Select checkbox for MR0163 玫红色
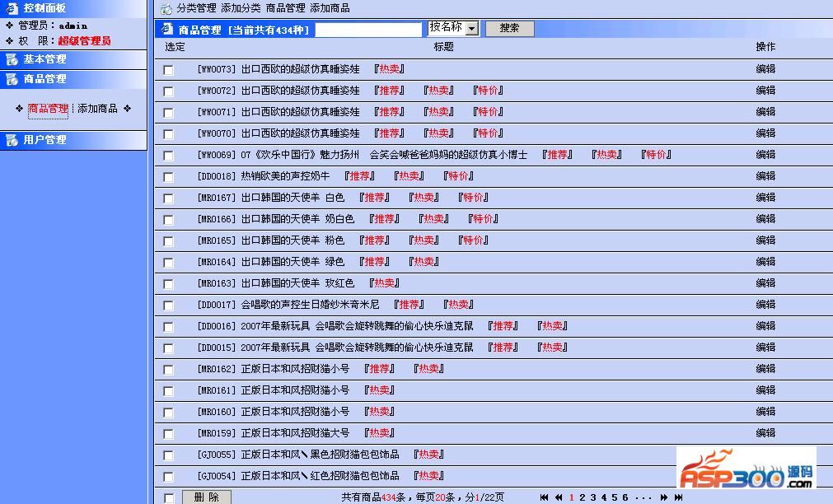The height and width of the screenshot is (504, 833). [x=168, y=284]
